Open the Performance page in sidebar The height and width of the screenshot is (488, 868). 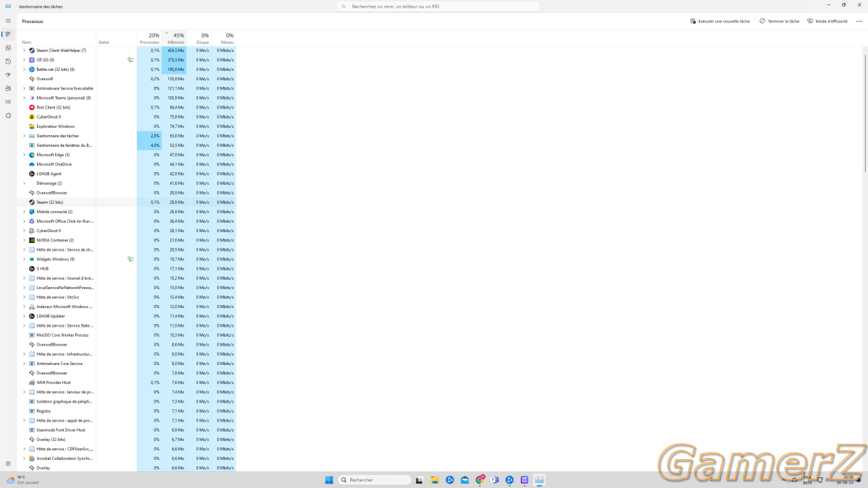pos(8,48)
